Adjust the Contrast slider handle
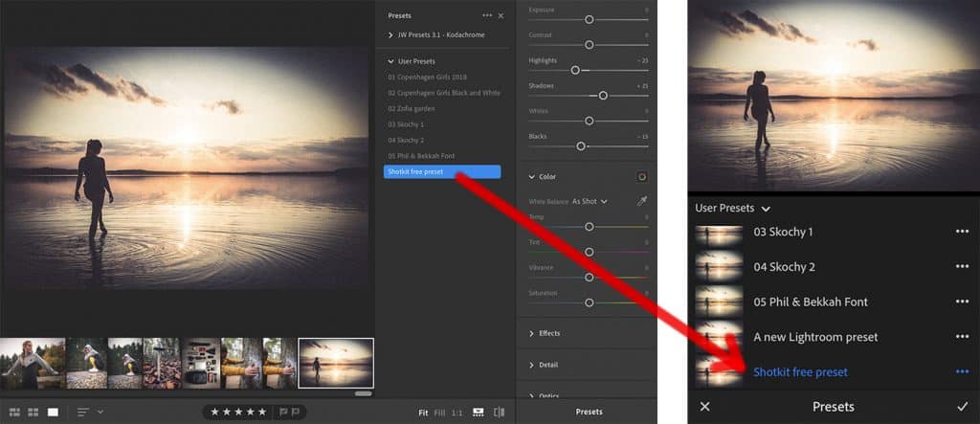Viewport: 980px width, 424px height. coord(589,45)
